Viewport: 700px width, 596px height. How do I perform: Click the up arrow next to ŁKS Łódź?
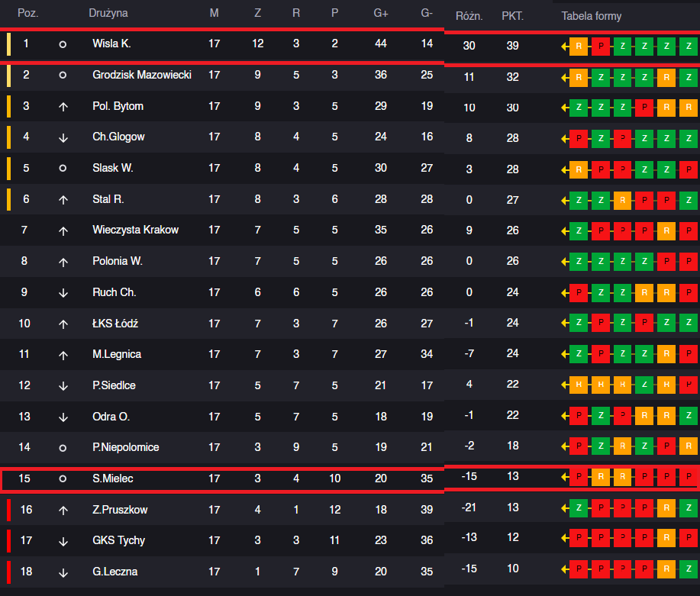pos(63,324)
